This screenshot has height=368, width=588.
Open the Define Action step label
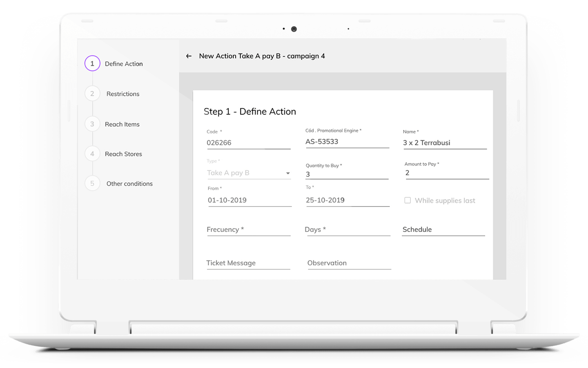pyautogui.click(x=124, y=64)
